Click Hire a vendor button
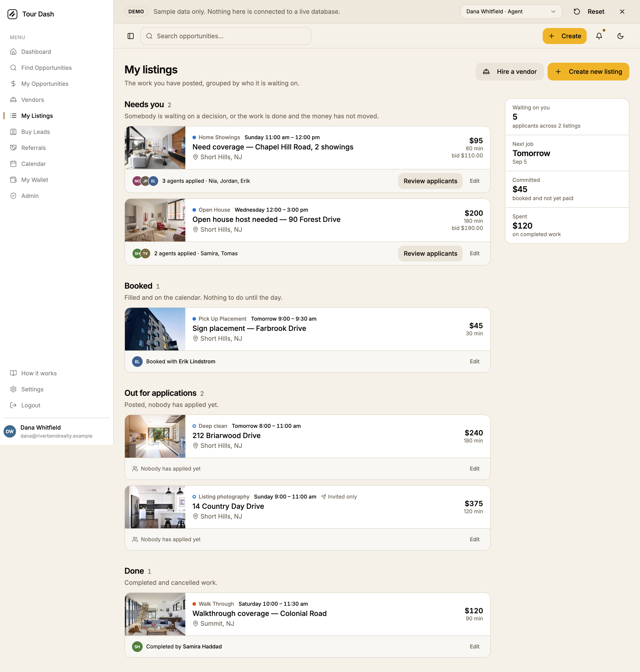Viewport: 640px width, 672px height. pyautogui.click(x=510, y=72)
